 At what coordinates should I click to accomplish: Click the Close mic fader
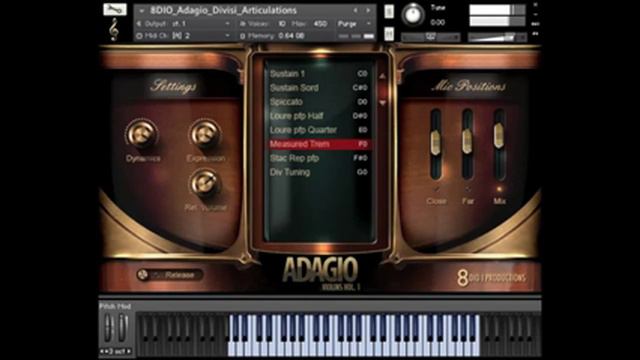coord(436,143)
